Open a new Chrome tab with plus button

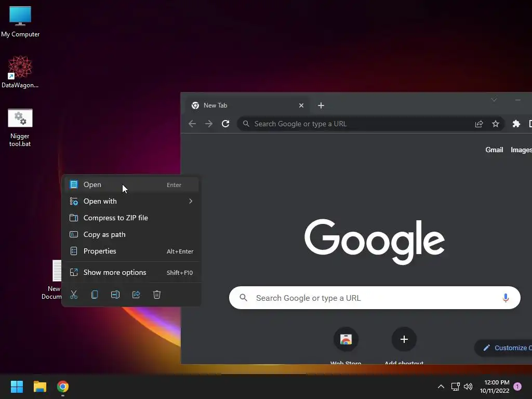(321, 105)
